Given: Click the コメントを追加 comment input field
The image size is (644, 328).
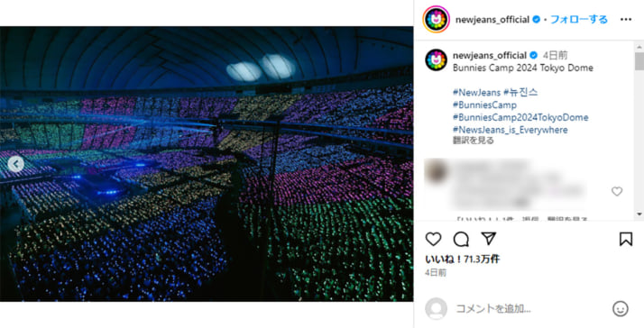Looking at the screenshot, I should [529, 309].
